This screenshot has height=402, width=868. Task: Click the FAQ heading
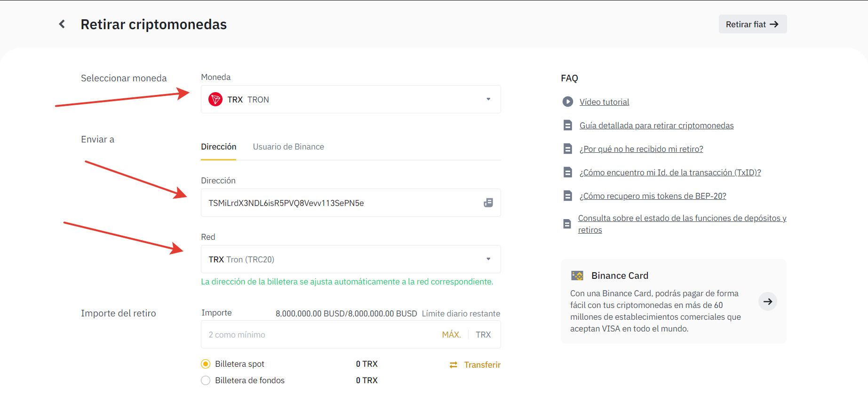(x=569, y=78)
